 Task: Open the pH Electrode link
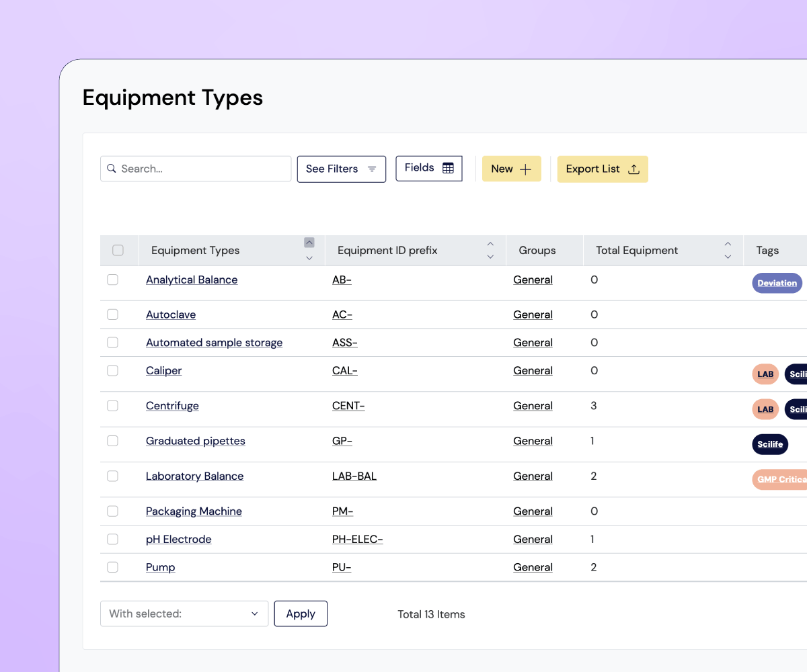[x=178, y=539]
